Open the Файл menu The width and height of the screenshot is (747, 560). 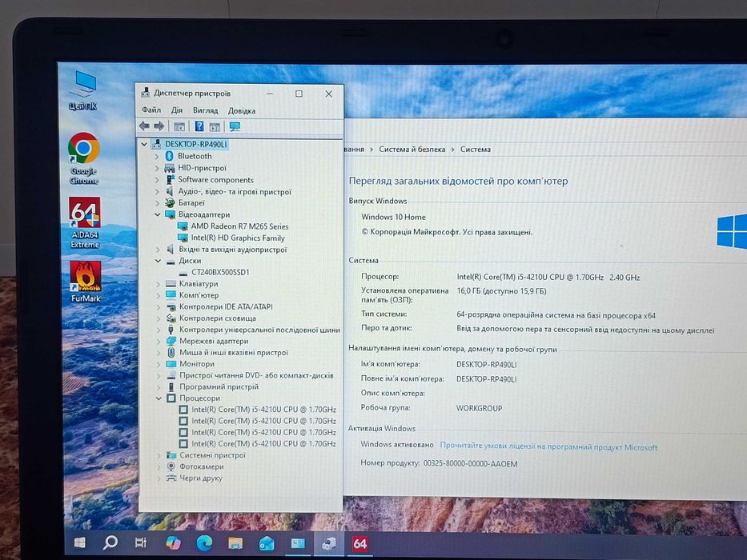pos(151,110)
